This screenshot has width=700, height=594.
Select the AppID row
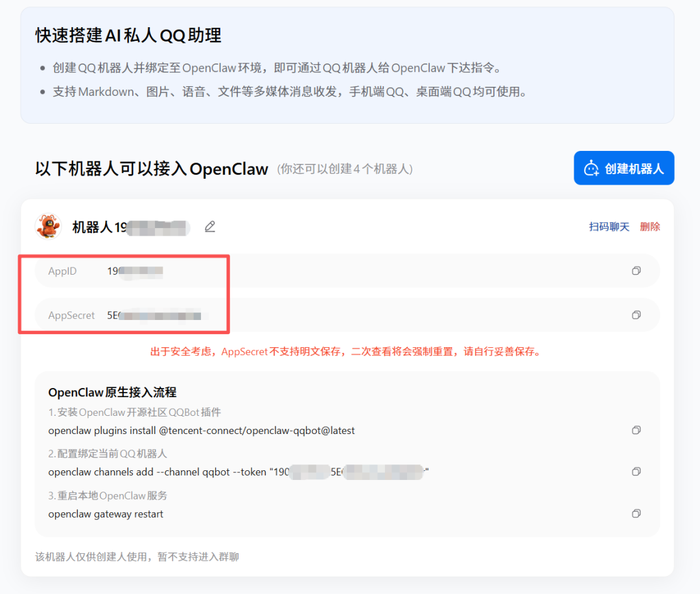click(x=259, y=270)
